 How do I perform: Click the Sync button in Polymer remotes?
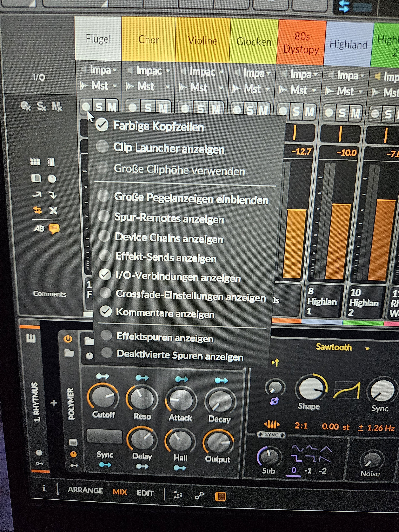click(x=104, y=436)
